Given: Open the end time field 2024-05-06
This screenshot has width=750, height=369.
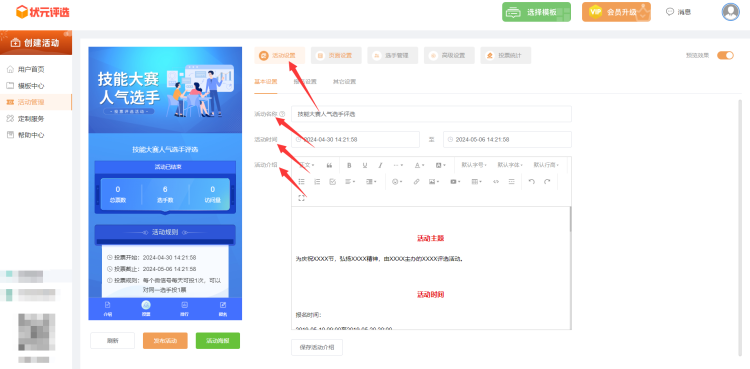Looking at the screenshot, I should coord(507,139).
